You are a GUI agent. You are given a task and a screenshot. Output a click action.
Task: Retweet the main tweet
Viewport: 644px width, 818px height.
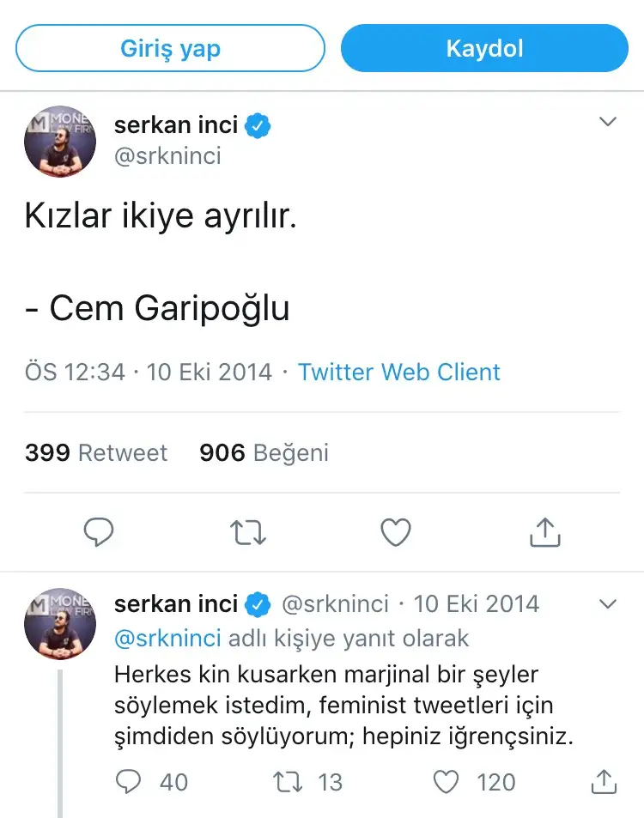point(248,533)
